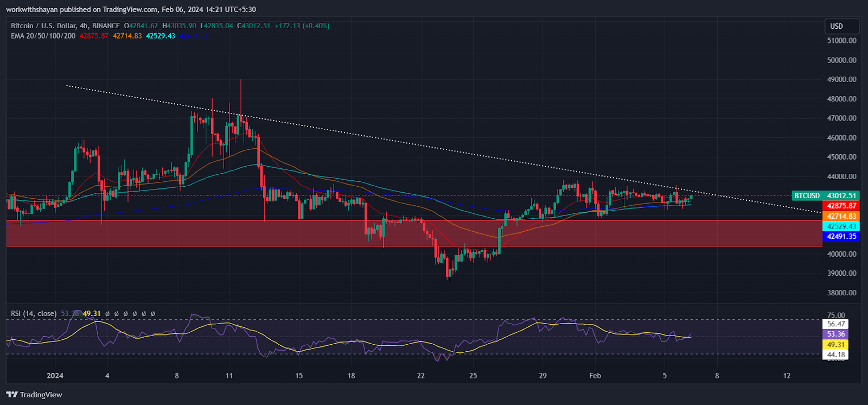Select the Bitcoin / U.S. Dollar legend title
The height and width of the screenshot is (405, 868).
pos(65,26)
